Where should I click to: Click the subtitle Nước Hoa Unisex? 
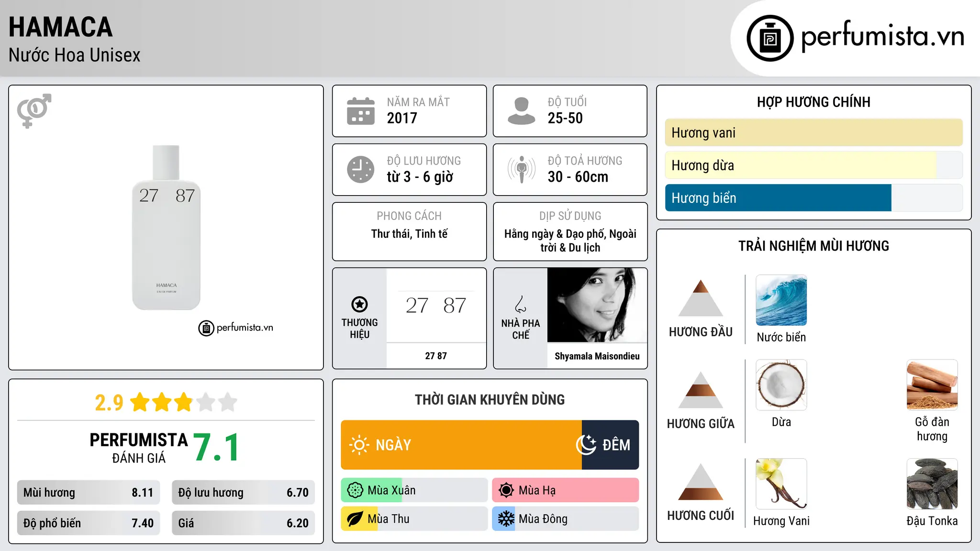tap(75, 55)
